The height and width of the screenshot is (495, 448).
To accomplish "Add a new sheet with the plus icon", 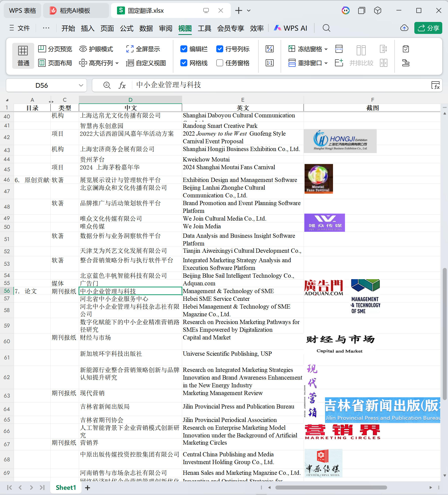I will pos(88,488).
